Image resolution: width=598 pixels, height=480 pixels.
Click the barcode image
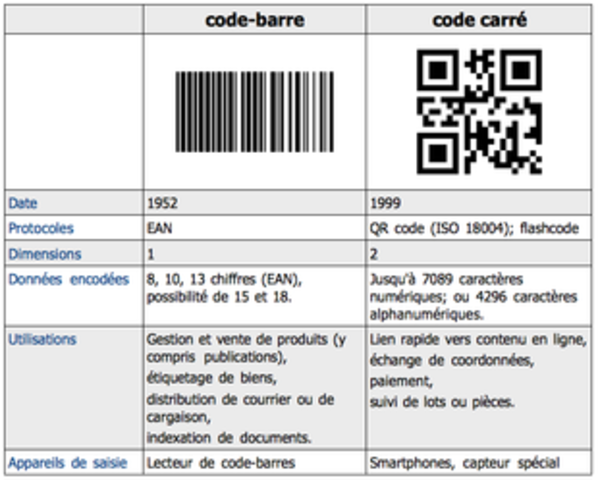tap(254, 112)
